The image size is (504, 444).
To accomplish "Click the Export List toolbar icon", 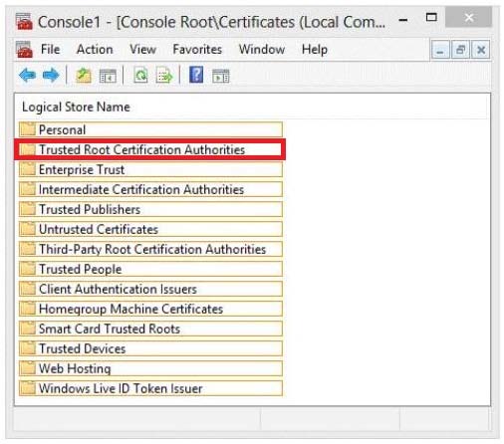I will pyautogui.click(x=164, y=76).
